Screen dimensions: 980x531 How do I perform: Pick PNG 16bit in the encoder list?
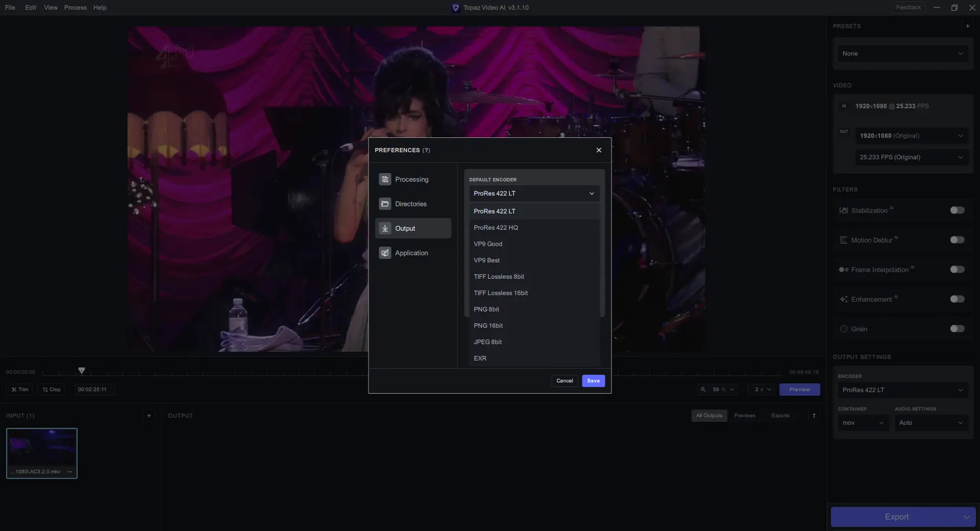click(534, 326)
